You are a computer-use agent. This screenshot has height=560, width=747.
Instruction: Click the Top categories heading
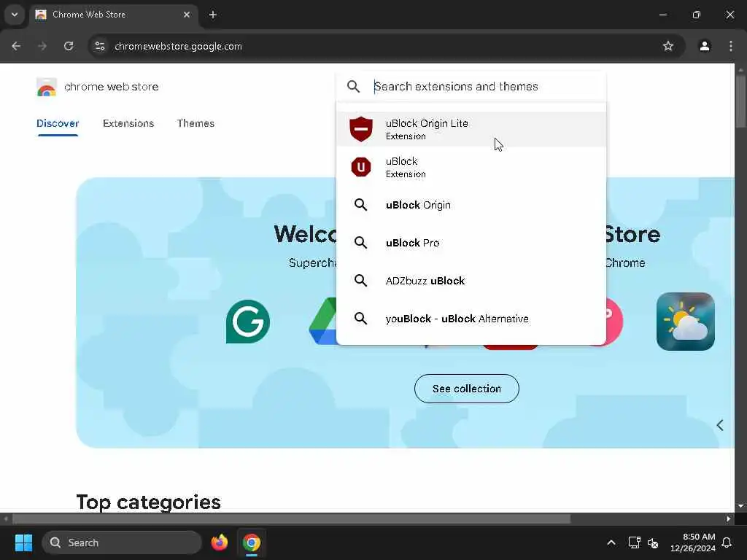149,502
